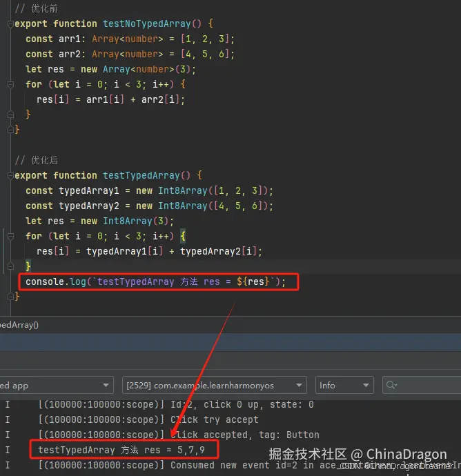Screen dimensions: 461x476
Task: Collapse the testTypedArray function fold marker
Action: pos(10,176)
